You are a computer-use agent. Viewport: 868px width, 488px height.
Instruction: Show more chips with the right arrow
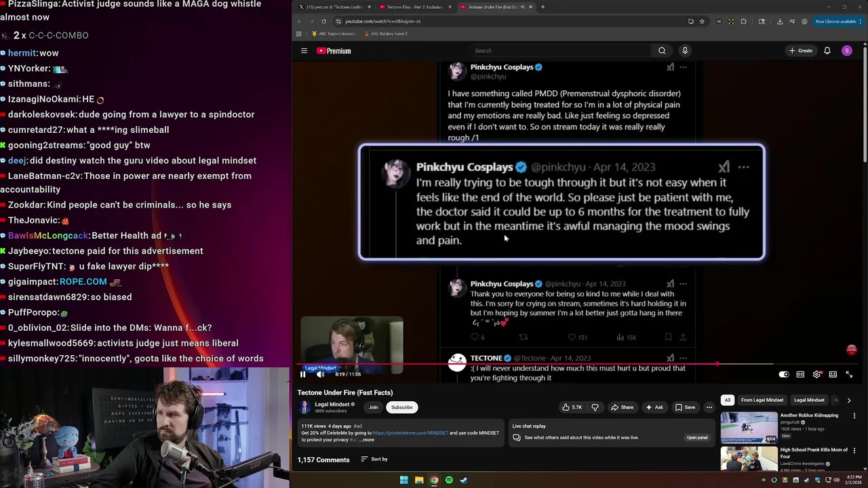pos(849,400)
